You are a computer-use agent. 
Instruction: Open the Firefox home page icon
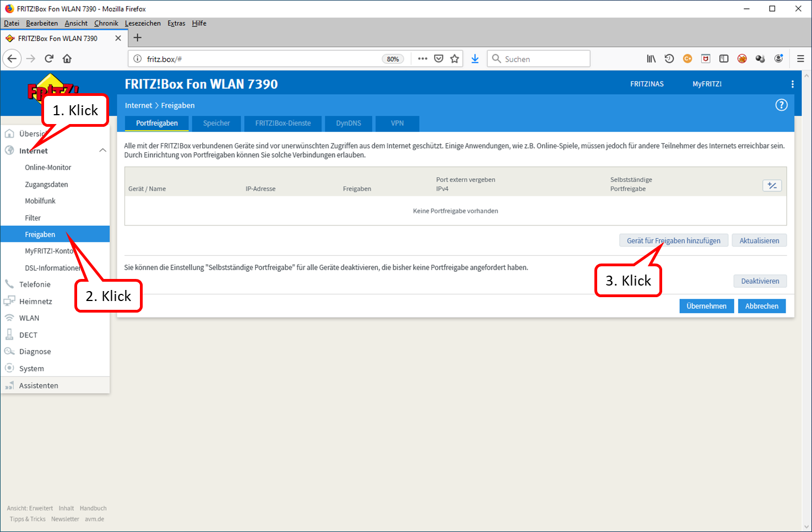point(67,58)
